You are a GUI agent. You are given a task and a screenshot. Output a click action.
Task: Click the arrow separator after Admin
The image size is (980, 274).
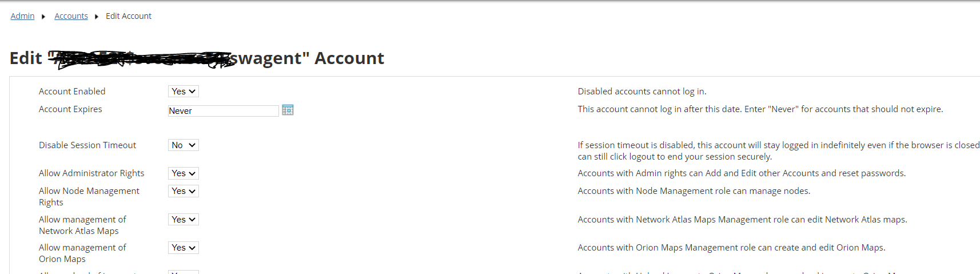point(43,17)
